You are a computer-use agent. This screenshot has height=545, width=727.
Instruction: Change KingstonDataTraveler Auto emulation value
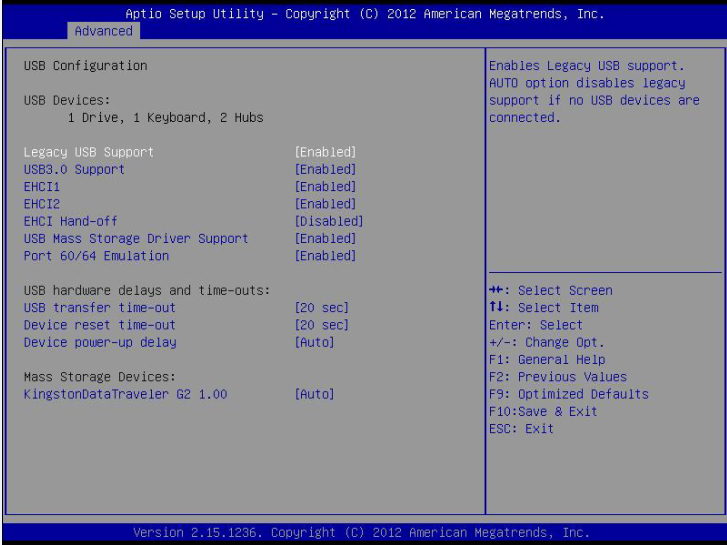point(314,394)
